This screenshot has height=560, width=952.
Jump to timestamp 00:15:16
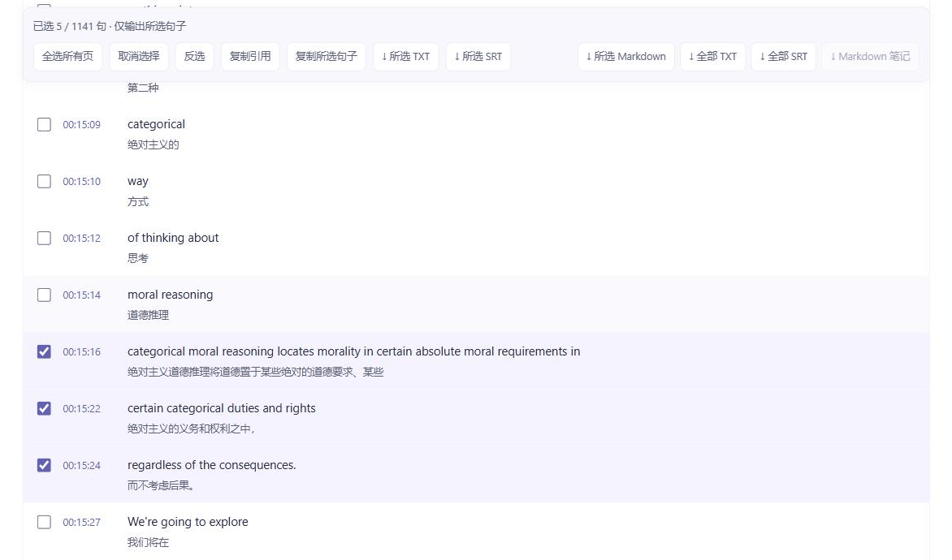pos(81,352)
